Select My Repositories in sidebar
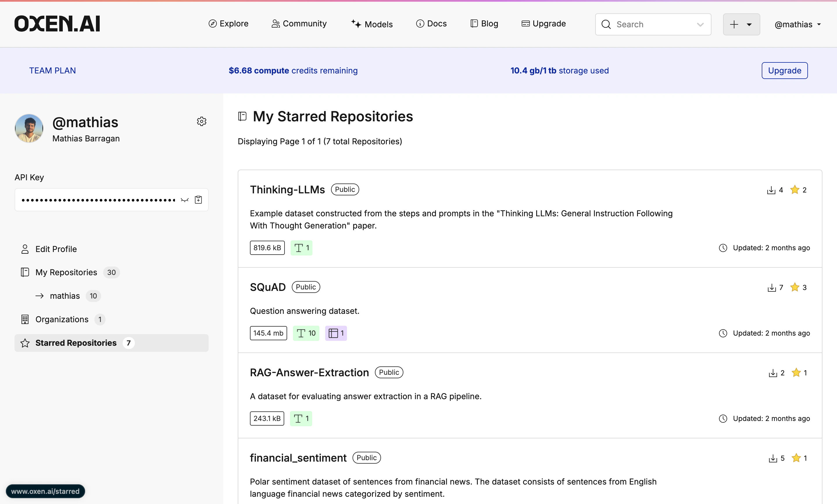Viewport: 837px width, 504px height. pos(66,272)
